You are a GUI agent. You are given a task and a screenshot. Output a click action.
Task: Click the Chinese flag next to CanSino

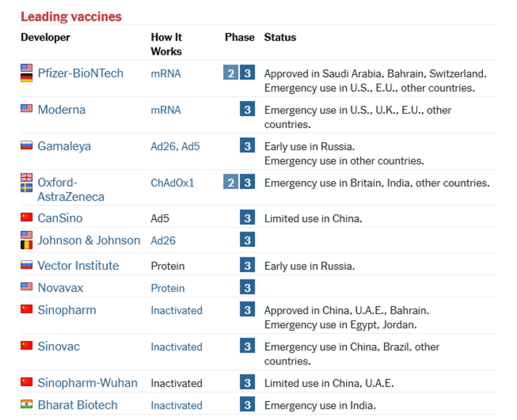tap(27, 218)
